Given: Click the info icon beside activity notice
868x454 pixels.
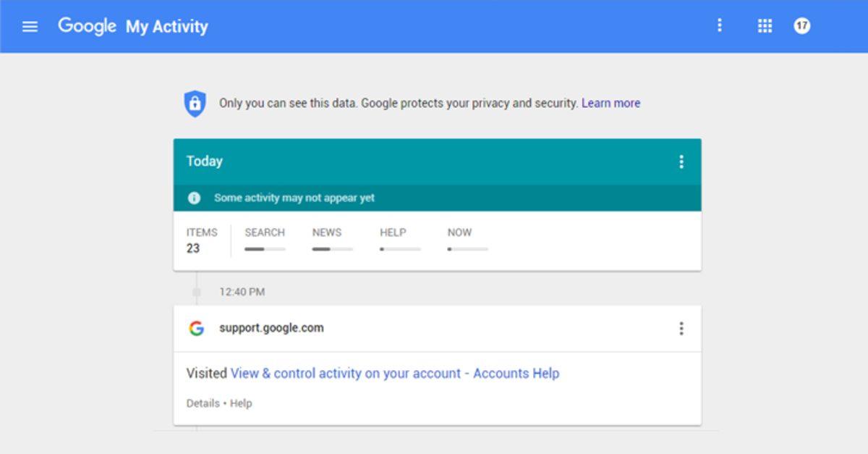Looking at the screenshot, I should click(x=194, y=198).
